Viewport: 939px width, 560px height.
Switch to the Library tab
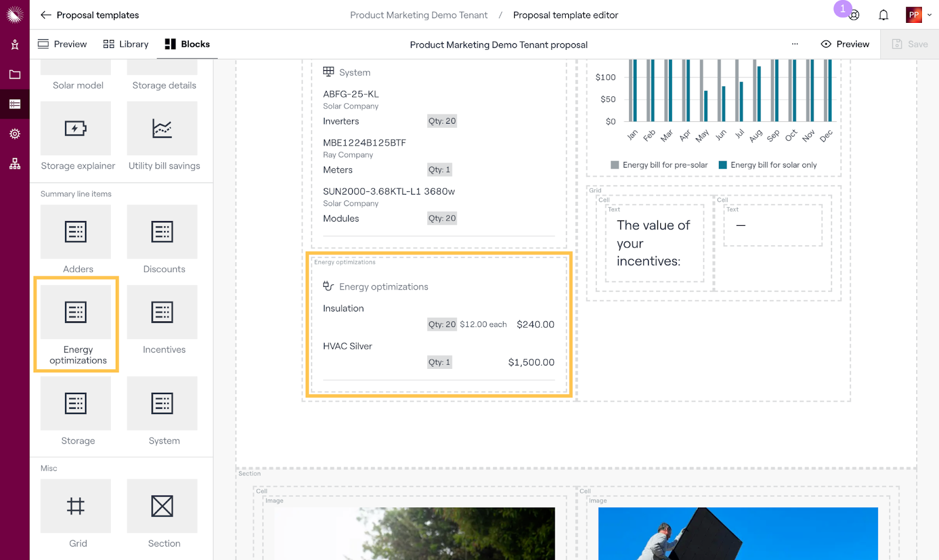[126, 44]
